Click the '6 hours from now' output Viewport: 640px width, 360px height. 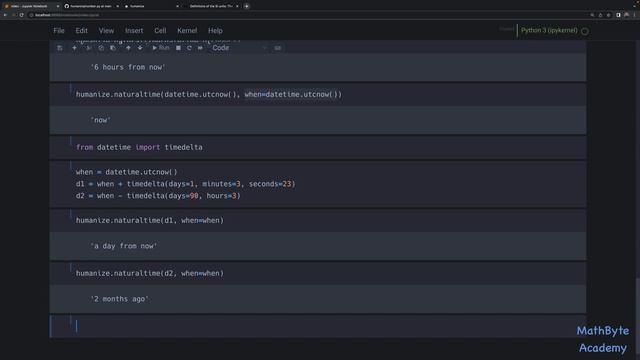pyautogui.click(x=128, y=67)
